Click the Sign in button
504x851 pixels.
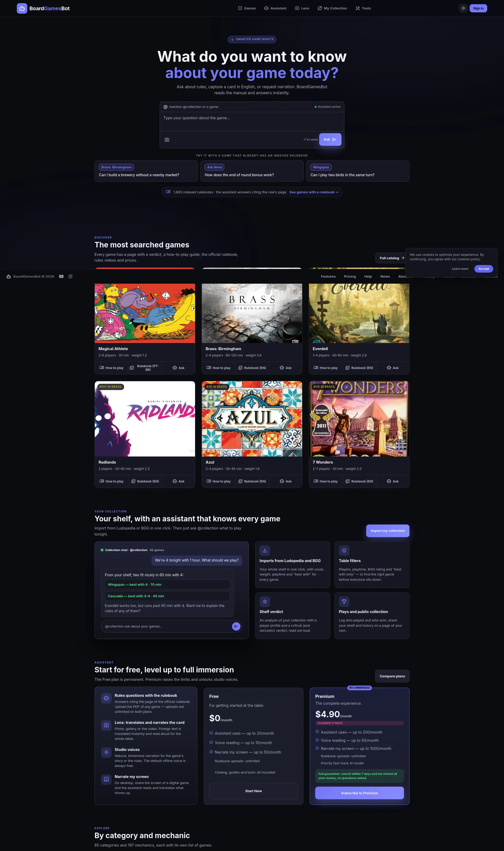(478, 8)
